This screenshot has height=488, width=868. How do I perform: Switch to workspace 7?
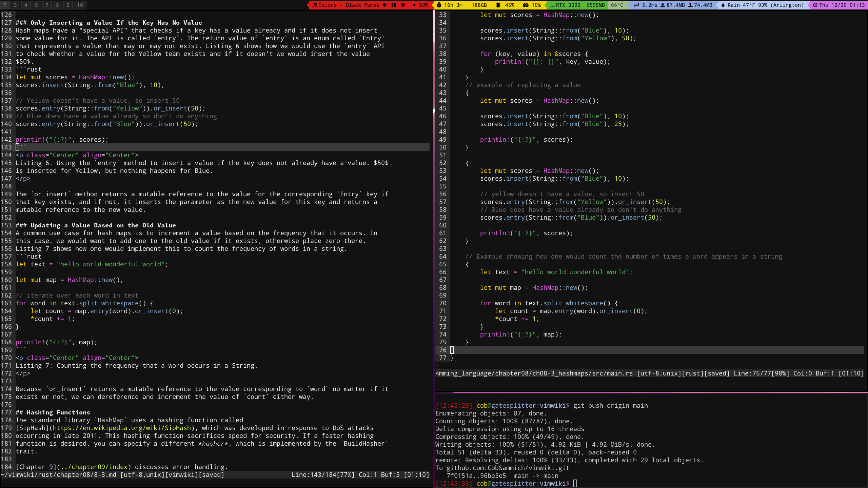47,5
